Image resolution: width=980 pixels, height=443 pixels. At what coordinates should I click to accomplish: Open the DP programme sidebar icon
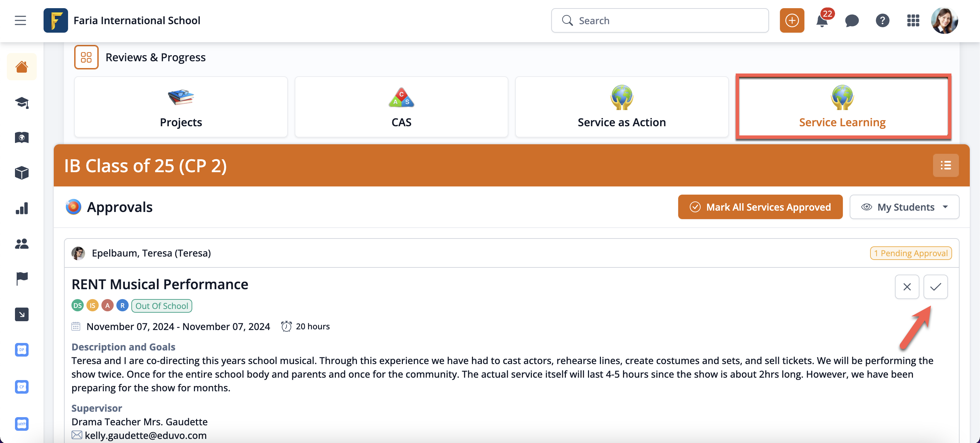click(22, 350)
